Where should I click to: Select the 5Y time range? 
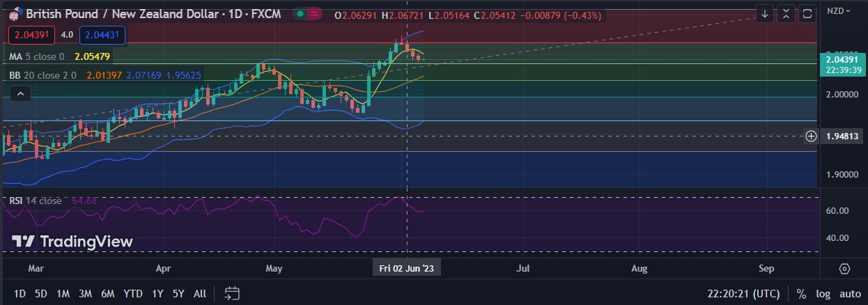[x=178, y=294]
